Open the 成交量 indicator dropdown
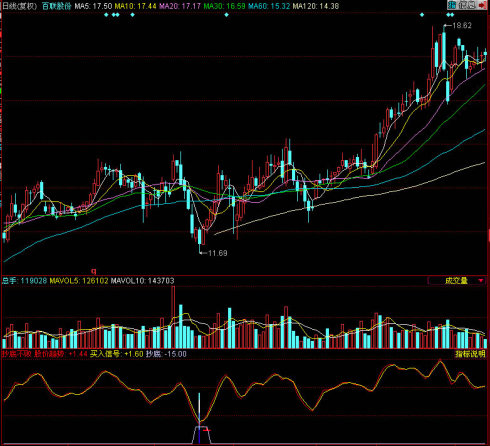Image resolution: width=490 pixels, height=446 pixels. 457,281
